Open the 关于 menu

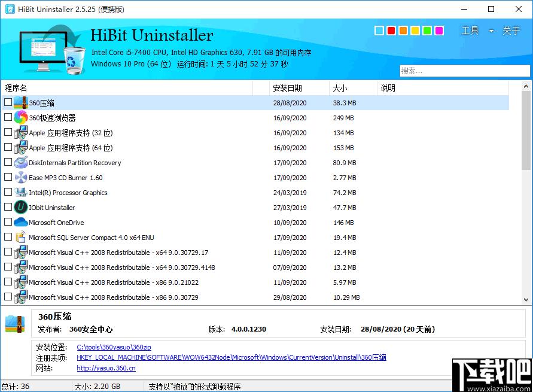click(511, 31)
